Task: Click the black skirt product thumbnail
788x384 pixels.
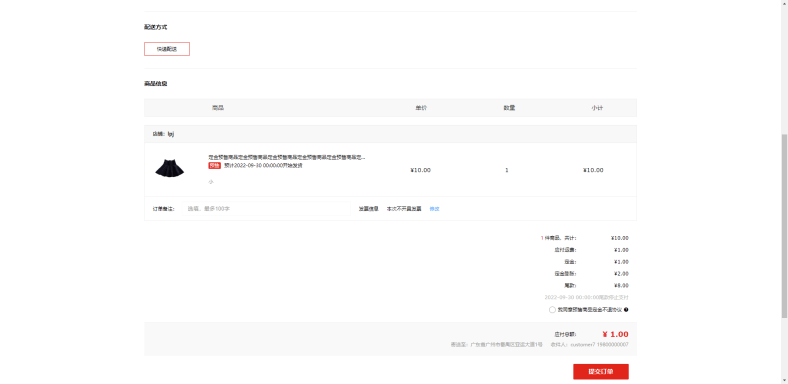Action: (x=169, y=168)
